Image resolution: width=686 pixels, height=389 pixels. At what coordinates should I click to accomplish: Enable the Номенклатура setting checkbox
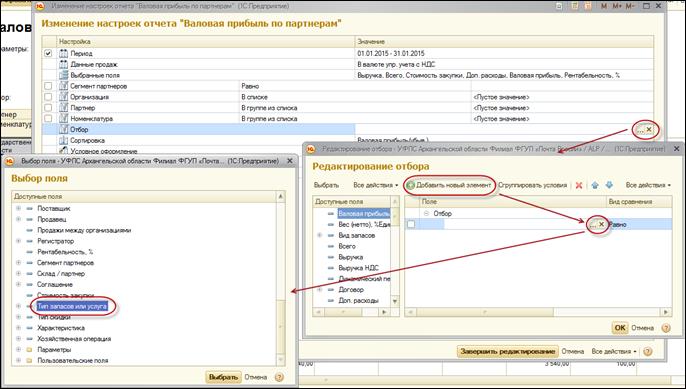click(48, 119)
